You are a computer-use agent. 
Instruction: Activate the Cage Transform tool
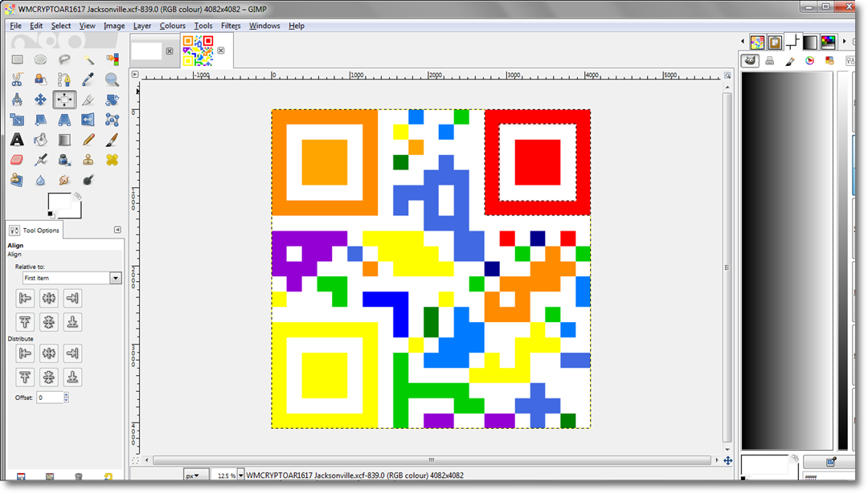[112, 120]
